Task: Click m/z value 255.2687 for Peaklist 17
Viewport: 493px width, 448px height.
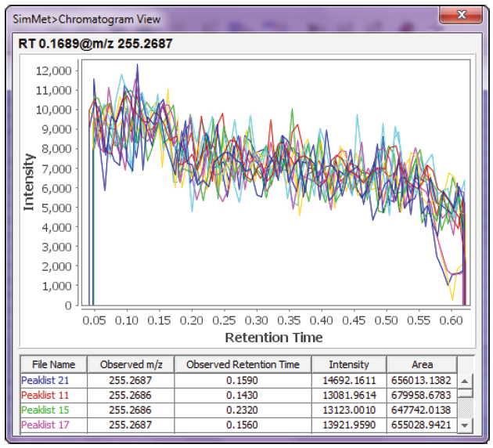Action: 131,425
